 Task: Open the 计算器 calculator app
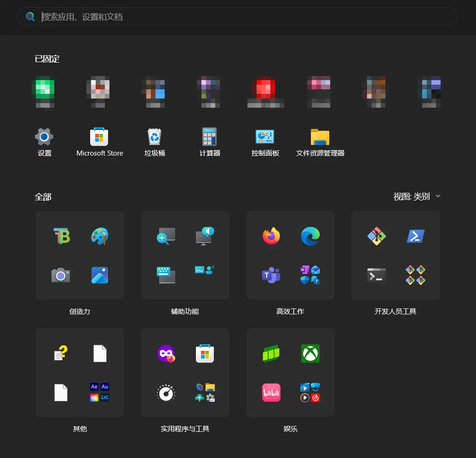point(210,137)
